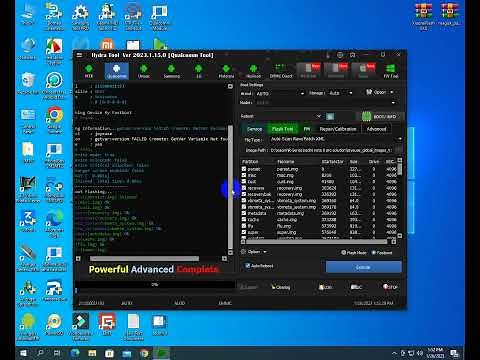Viewport: 480px width, 360px height.
Task: Open the Motorola module icon
Action: pyautogui.click(x=226, y=71)
